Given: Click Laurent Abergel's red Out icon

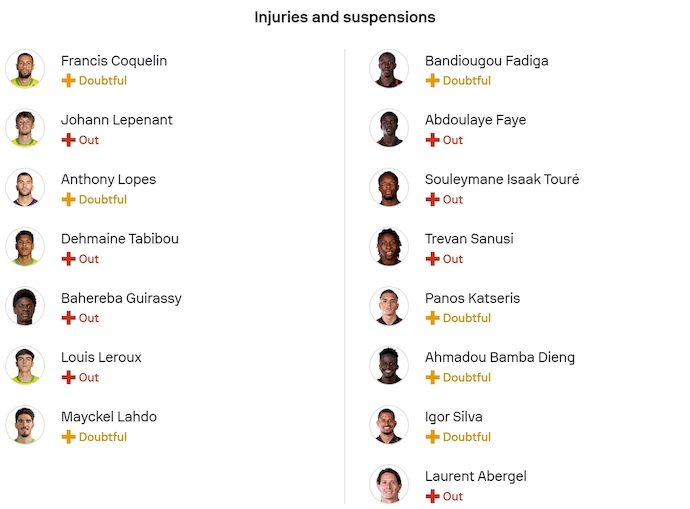Looking at the screenshot, I should [x=432, y=497].
